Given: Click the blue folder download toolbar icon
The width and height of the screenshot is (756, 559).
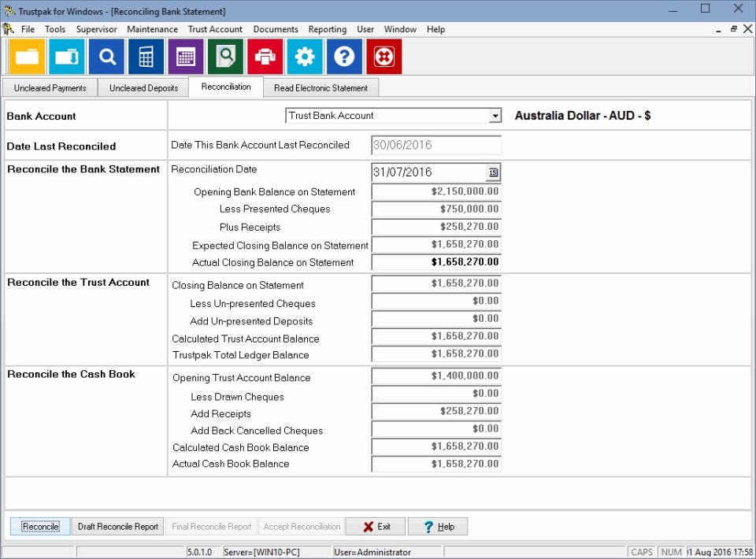Looking at the screenshot, I should pos(66,57).
